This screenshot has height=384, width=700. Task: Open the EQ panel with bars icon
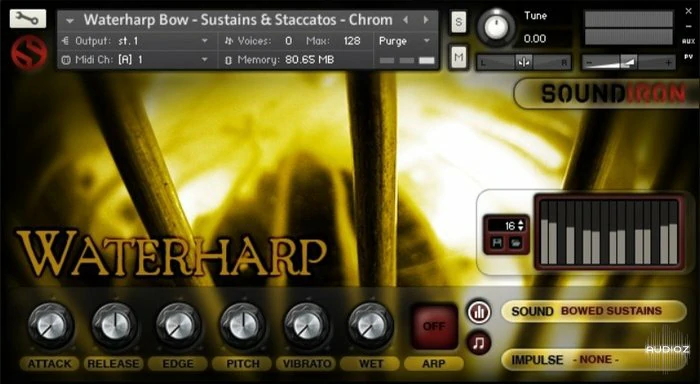pyautogui.click(x=479, y=312)
